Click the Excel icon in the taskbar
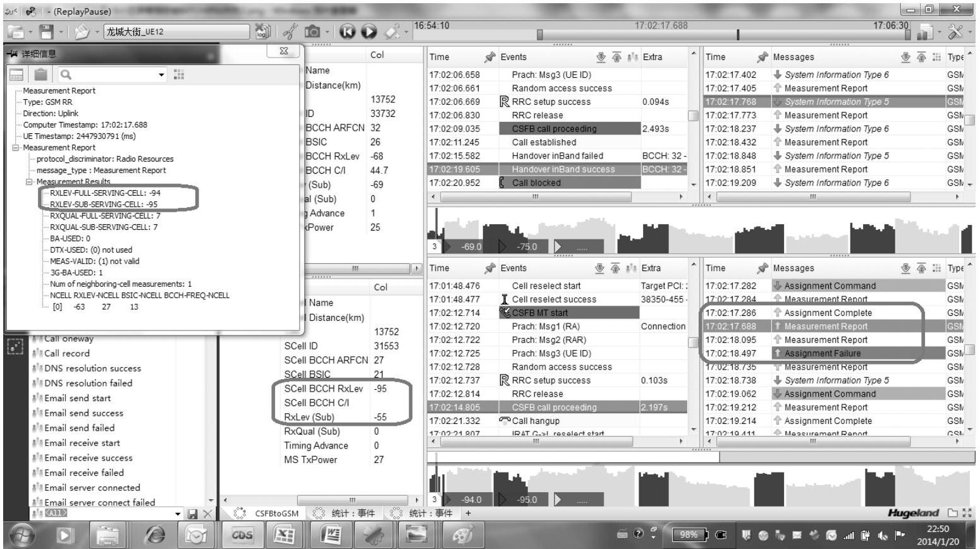The image size is (980, 549). (x=285, y=536)
